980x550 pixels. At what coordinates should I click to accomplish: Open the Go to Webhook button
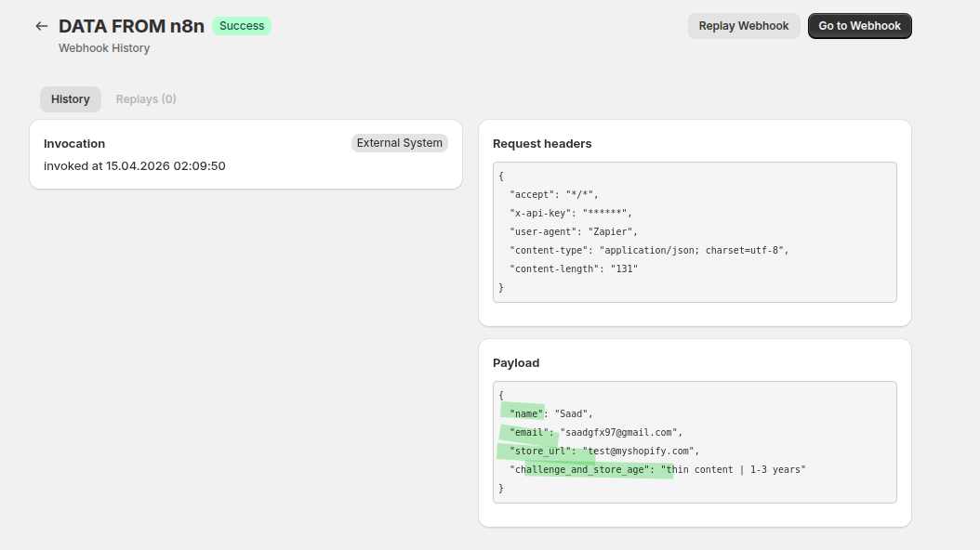pyautogui.click(x=859, y=26)
